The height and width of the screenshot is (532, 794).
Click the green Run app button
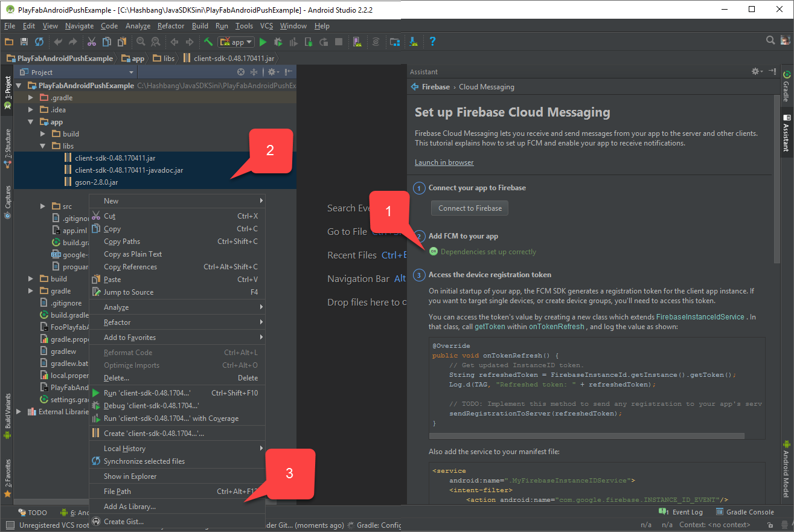click(263, 42)
